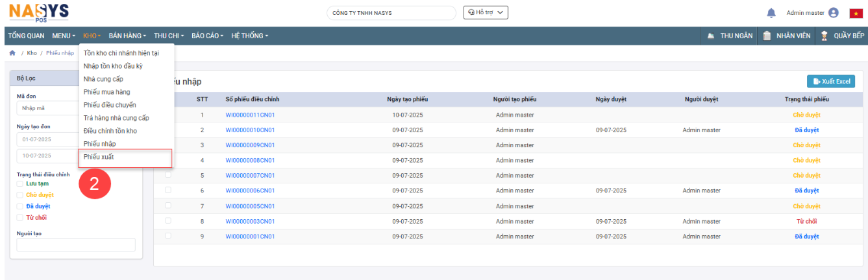868x280 pixels.
Task: Check the Lưu tạm status filter
Action: (x=20, y=183)
